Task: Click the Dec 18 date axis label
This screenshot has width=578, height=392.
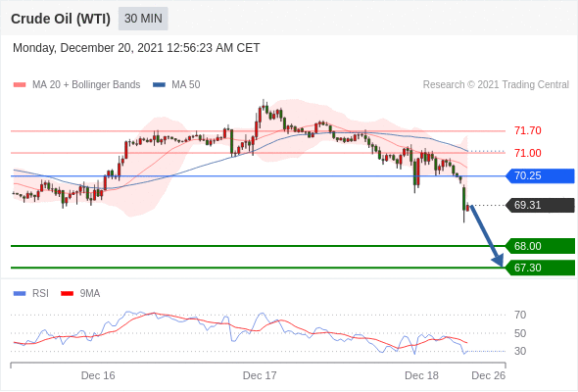Action: (421, 375)
